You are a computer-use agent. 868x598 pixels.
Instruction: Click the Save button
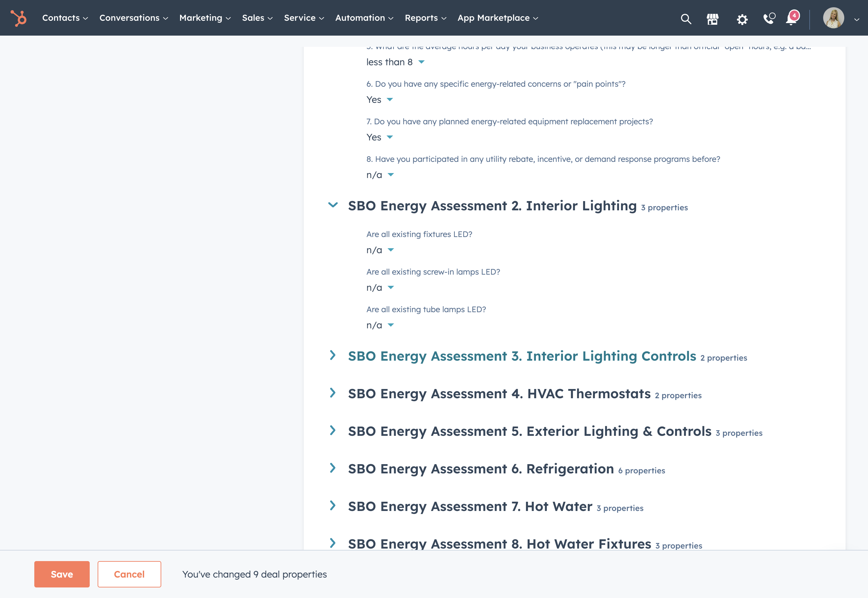tap(62, 574)
